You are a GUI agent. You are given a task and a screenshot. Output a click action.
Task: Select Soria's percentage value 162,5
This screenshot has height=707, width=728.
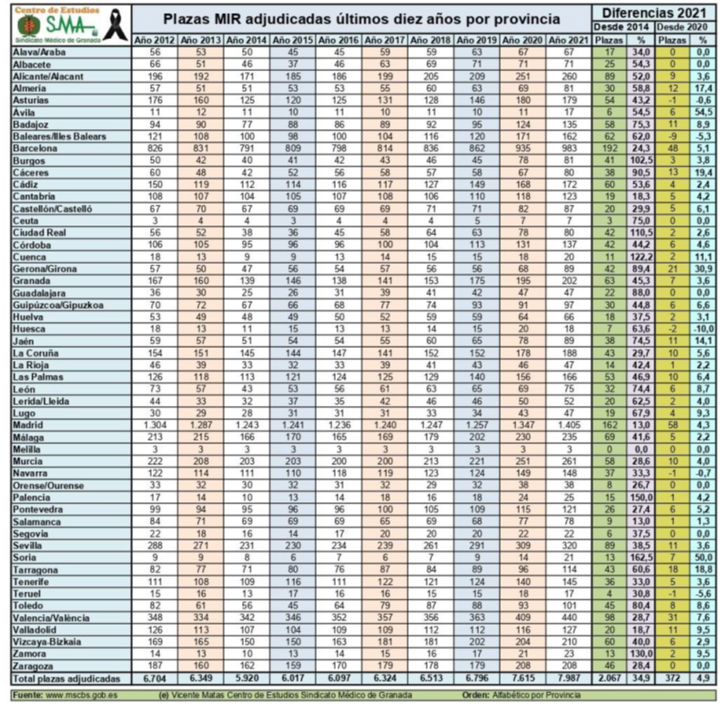tap(641, 558)
